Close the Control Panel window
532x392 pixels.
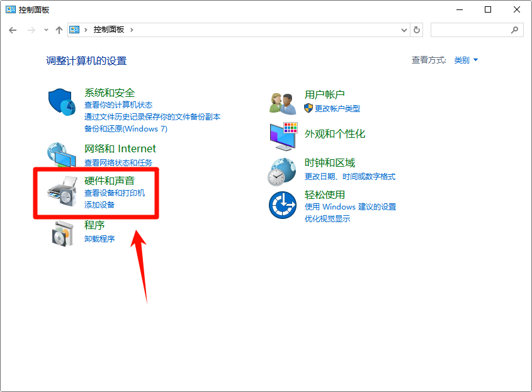517,9
